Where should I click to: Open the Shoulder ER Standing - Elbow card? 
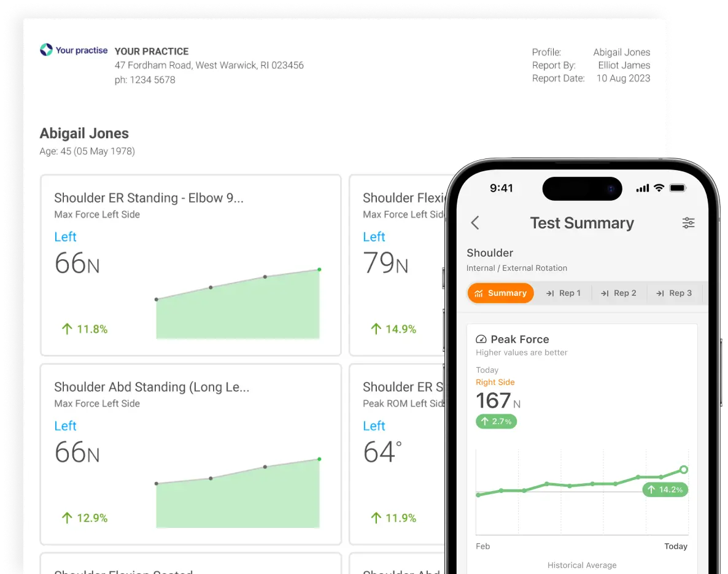[x=190, y=265]
